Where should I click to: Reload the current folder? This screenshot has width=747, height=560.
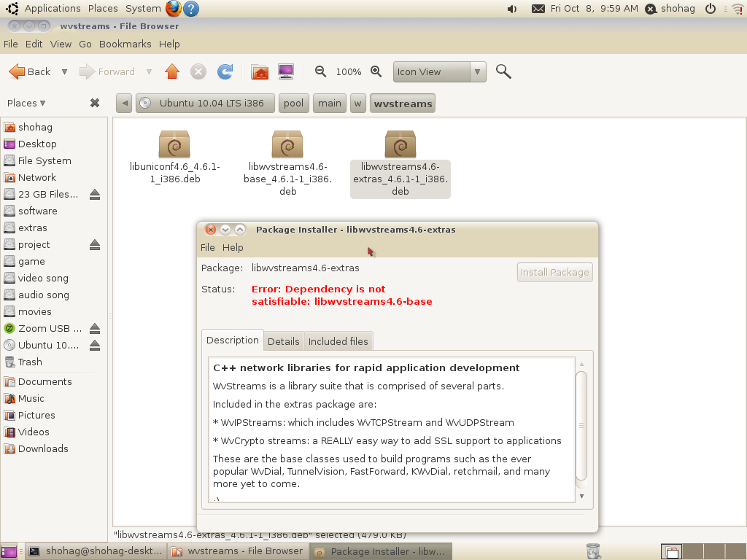pyautogui.click(x=225, y=72)
